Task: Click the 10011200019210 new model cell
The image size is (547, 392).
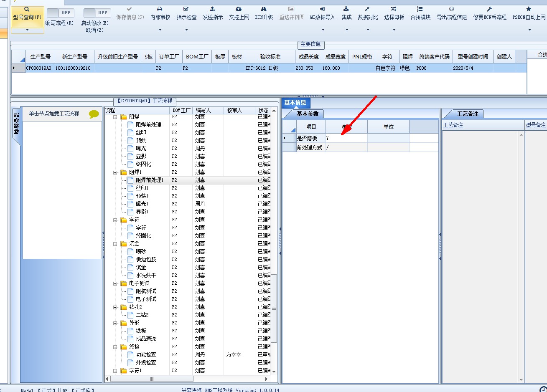Action: tap(74, 68)
